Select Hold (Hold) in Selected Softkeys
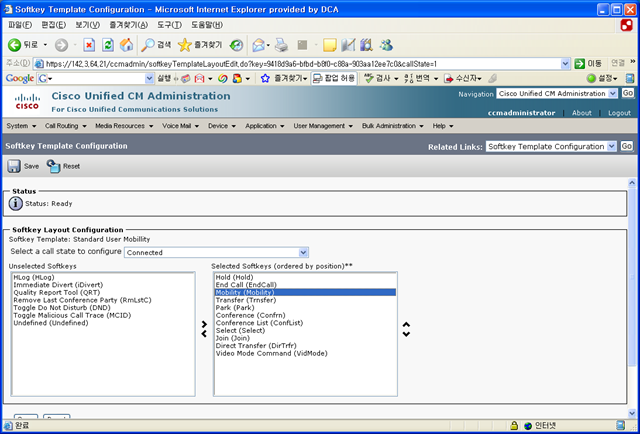 tap(235, 277)
